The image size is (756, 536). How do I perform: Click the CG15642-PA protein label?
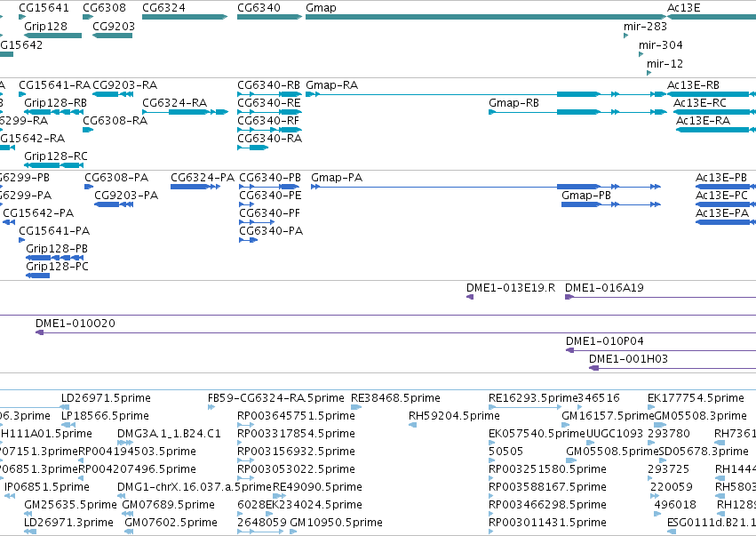[38, 213]
